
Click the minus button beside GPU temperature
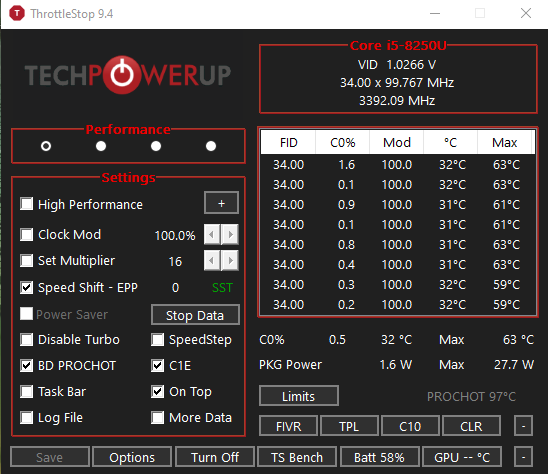pyautogui.click(x=523, y=457)
